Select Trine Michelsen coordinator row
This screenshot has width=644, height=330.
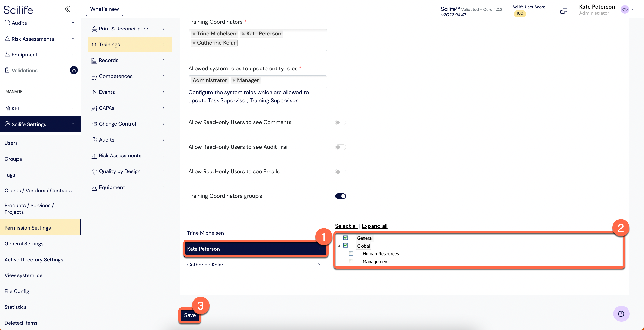pos(255,233)
